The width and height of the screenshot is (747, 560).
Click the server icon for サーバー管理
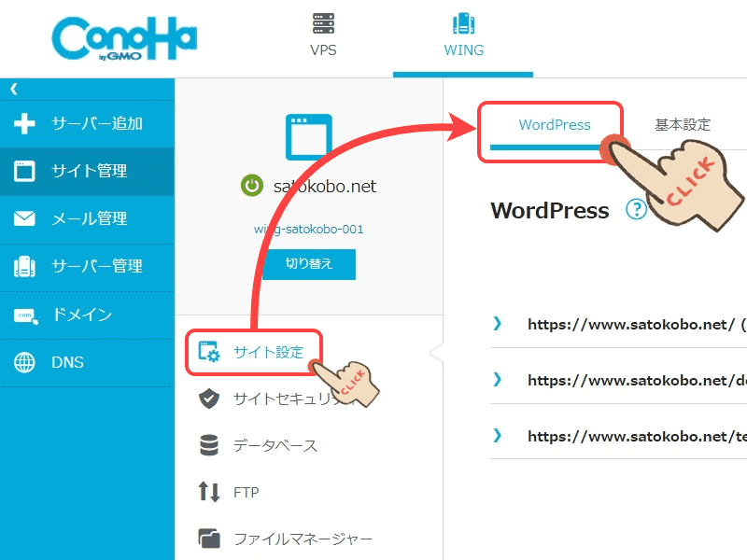(24, 267)
